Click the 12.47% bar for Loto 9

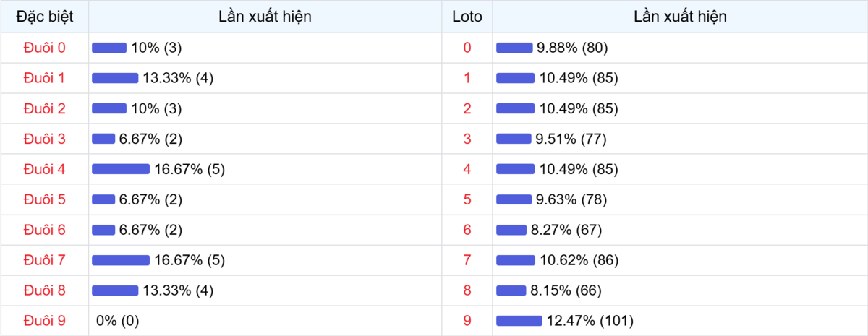519,321
